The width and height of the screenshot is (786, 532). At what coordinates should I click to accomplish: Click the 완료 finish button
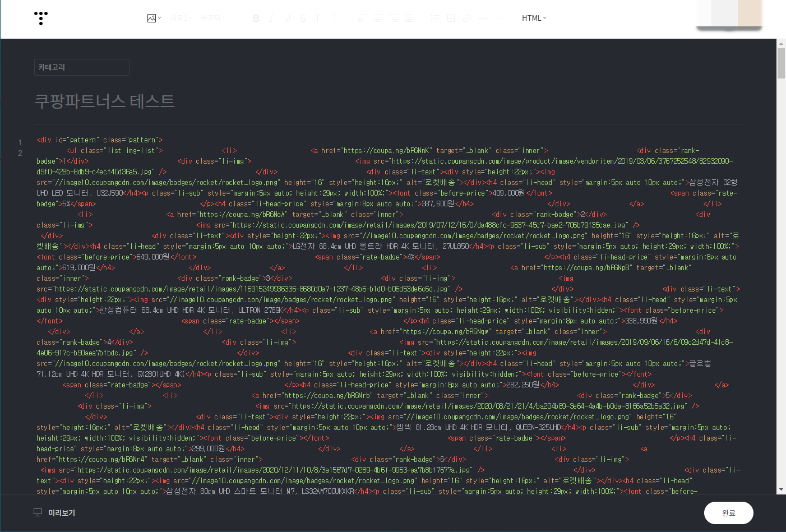click(x=729, y=513)
